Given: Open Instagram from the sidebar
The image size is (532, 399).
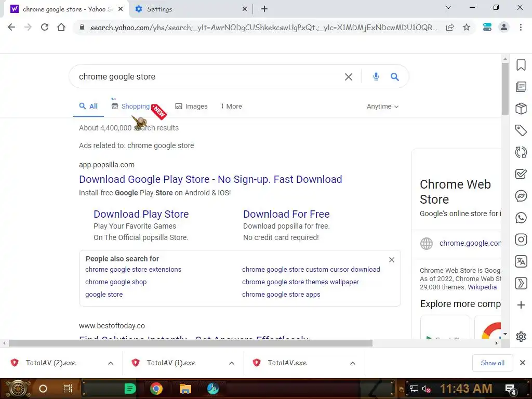Looking at the screenshot, I should pos(521,240).
